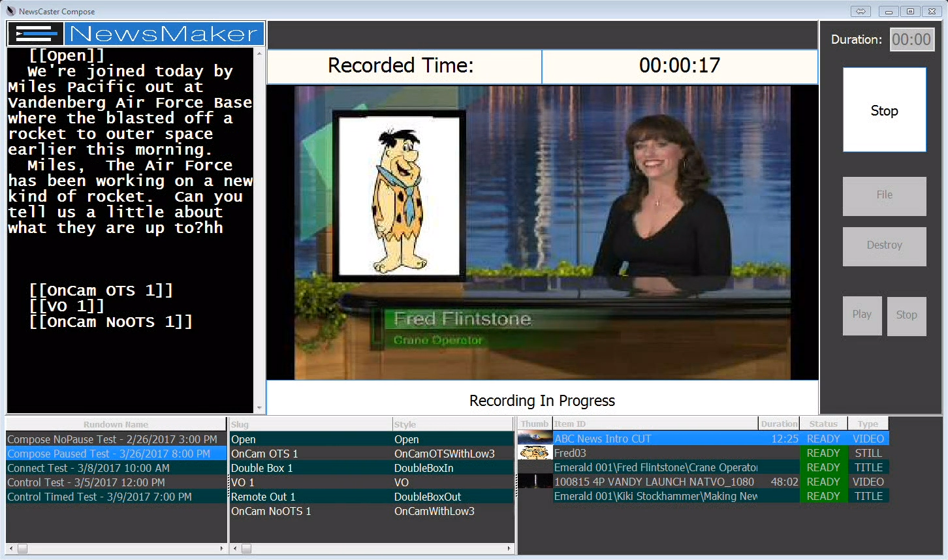Click the small gray Stop playback button
948x560 pixels.
(906, 315)
